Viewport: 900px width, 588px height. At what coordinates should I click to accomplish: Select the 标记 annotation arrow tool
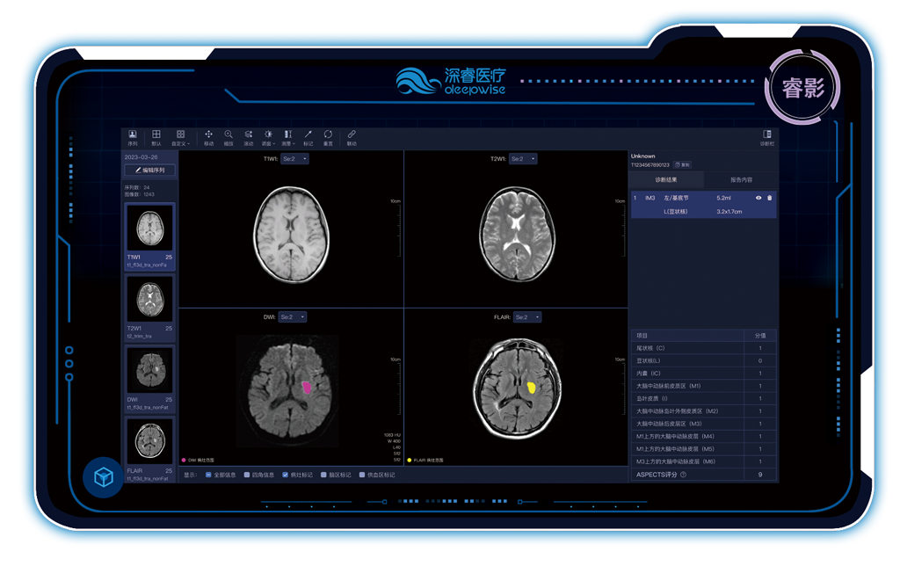[308, 138]
